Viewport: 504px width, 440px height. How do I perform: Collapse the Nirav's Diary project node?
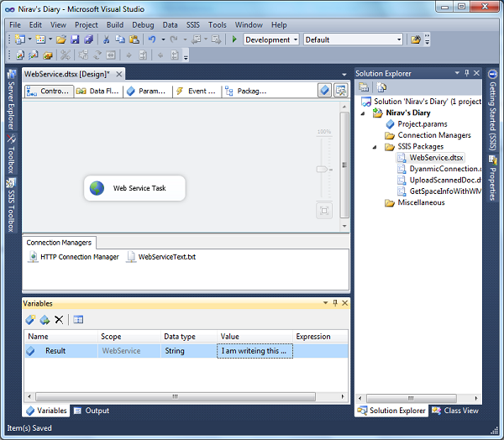[x=364, y=113]
